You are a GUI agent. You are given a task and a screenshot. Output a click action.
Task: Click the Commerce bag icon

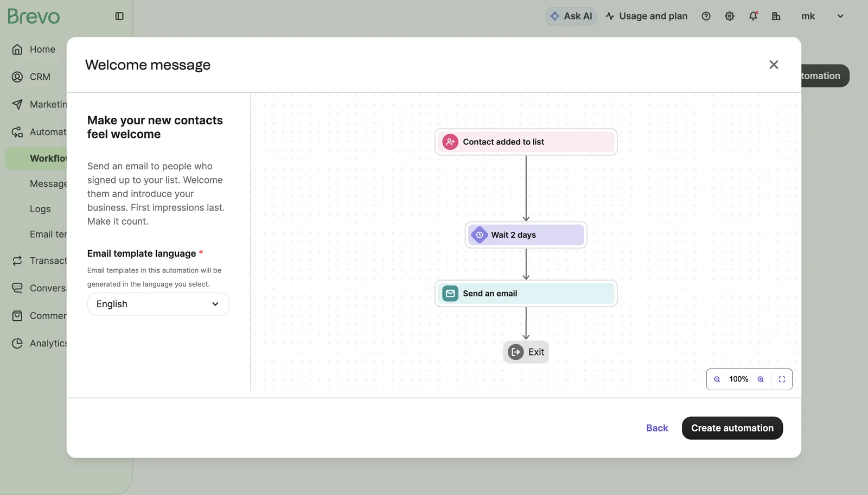pyautogui.click(x=17, y=316)
